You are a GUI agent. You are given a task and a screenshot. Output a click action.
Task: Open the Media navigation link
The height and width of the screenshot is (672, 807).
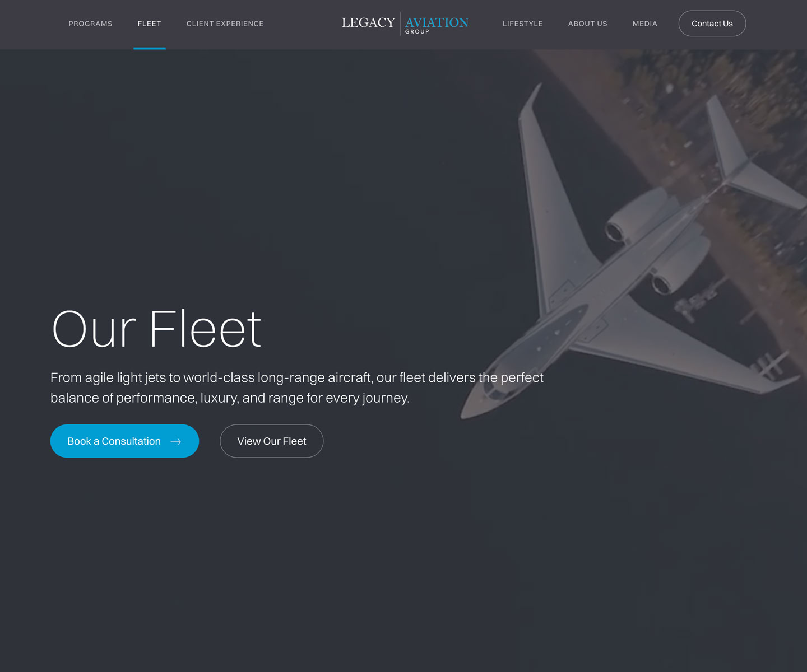[x=644, y=24]
